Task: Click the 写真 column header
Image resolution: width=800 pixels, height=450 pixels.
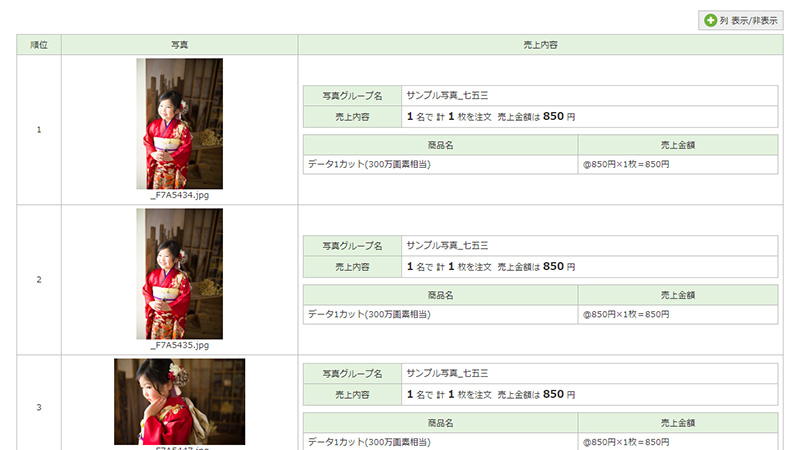Action: coord(180,45)
